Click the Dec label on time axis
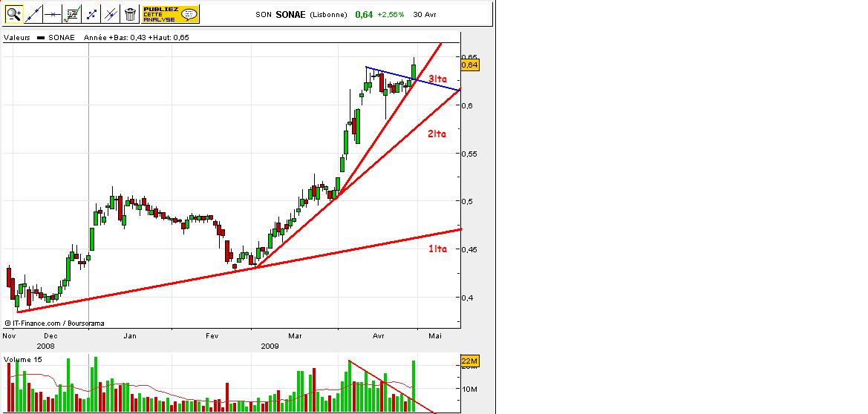Viewport: 868px width, 414px height. pos(50,336)
